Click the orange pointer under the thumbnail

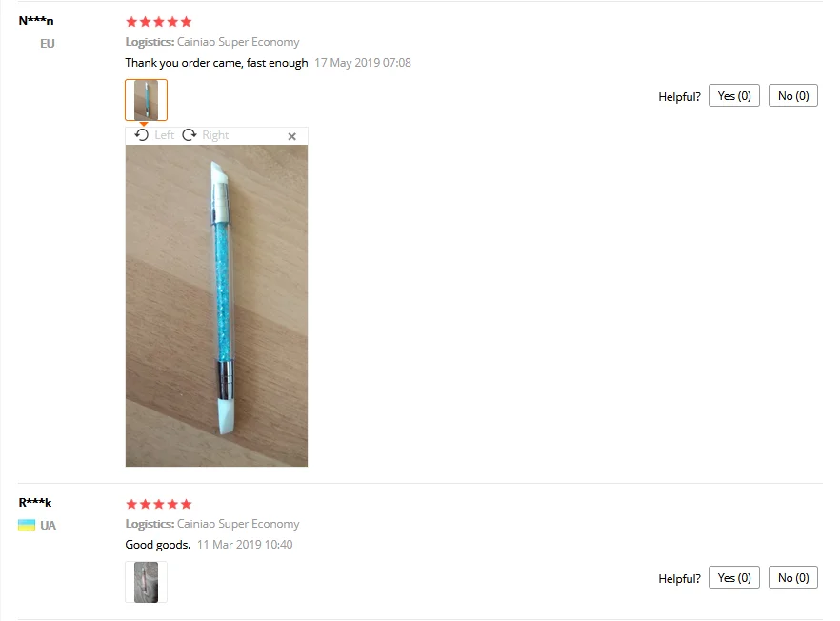coord(144,124)
